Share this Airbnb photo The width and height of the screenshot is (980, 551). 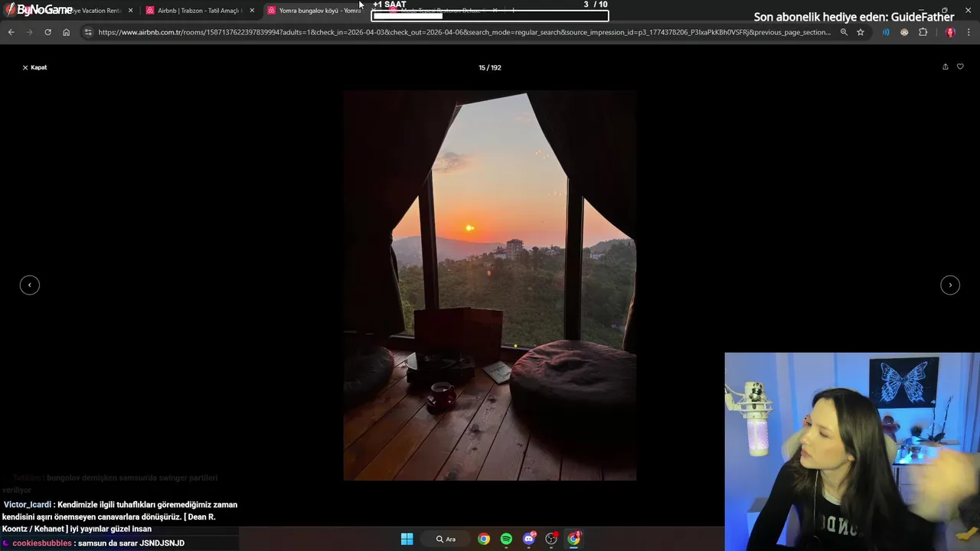coord(945,67)
